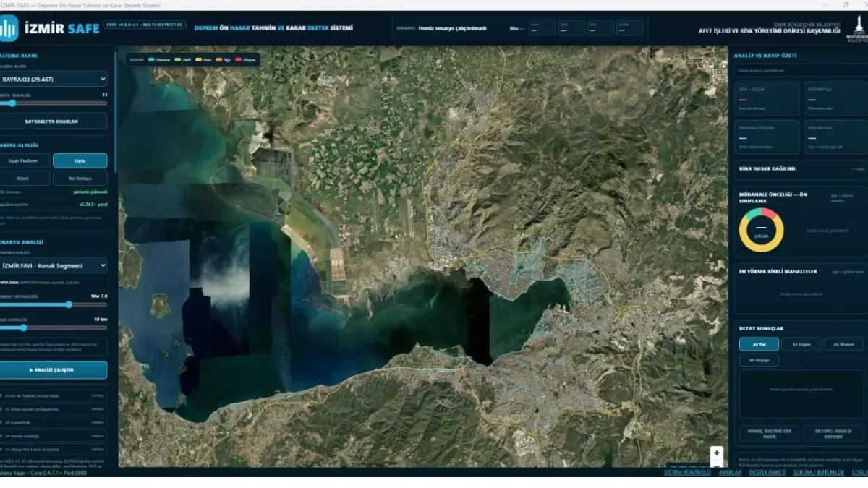This screenshot has height=488, width=868.
Task: Click the İZMİR SAFE logo icon
Action: pyautogui.click(x=9, y=28)
